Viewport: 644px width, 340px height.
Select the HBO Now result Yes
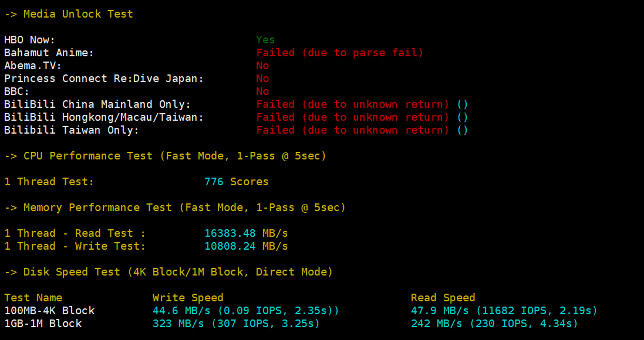point(265,40)
